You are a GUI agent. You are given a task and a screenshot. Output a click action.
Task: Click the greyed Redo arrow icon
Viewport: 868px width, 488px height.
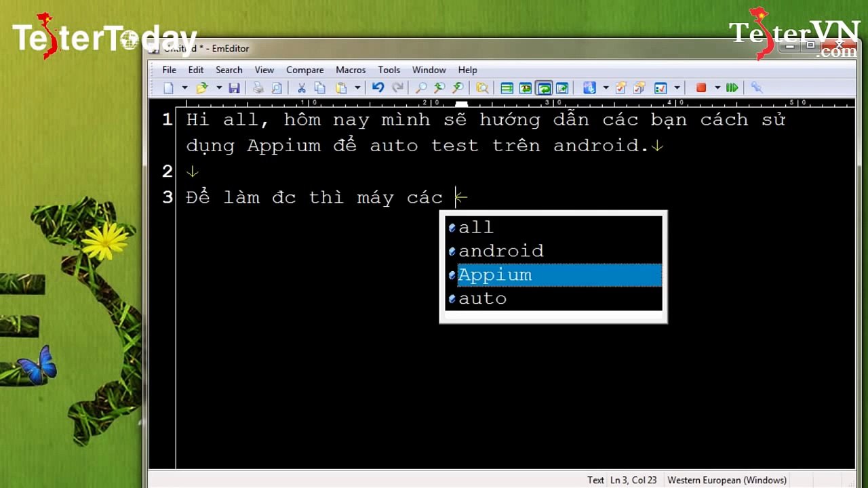pos(398,88)
